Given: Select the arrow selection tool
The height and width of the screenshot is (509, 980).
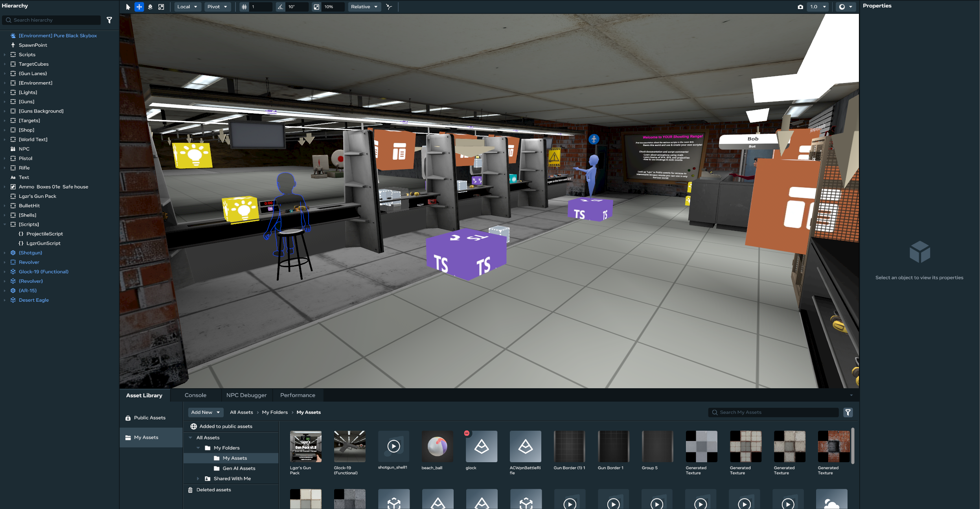Looking at the screenshot, I should click(128, 7).
